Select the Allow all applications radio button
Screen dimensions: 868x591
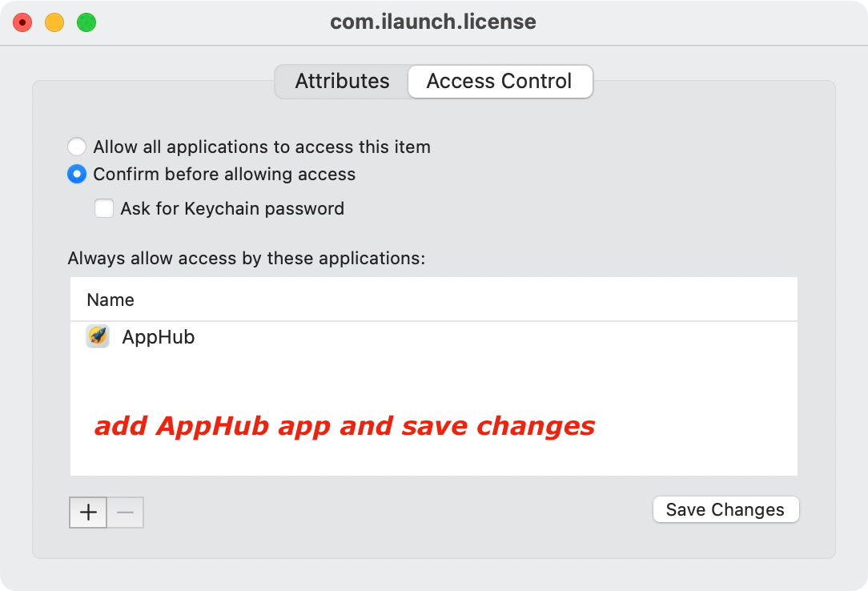[x=77, y=147]
